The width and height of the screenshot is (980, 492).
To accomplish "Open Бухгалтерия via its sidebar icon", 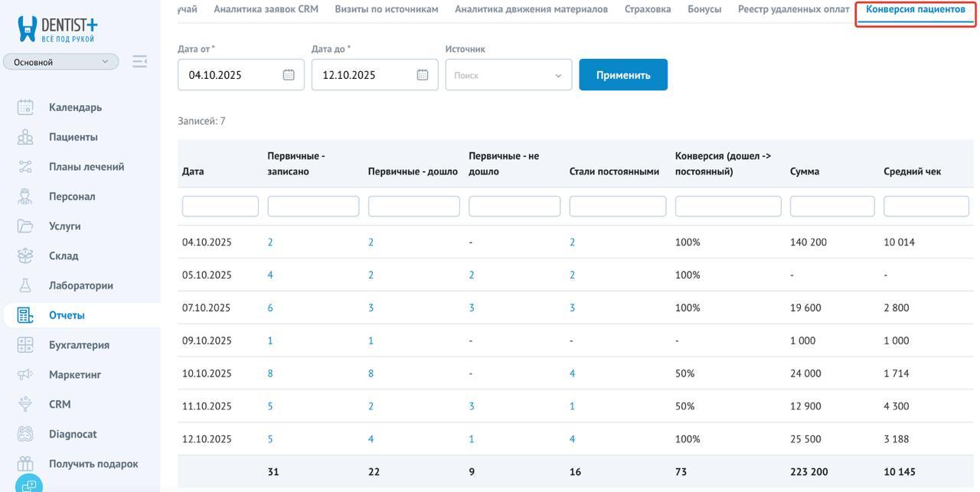I will 24,344.
